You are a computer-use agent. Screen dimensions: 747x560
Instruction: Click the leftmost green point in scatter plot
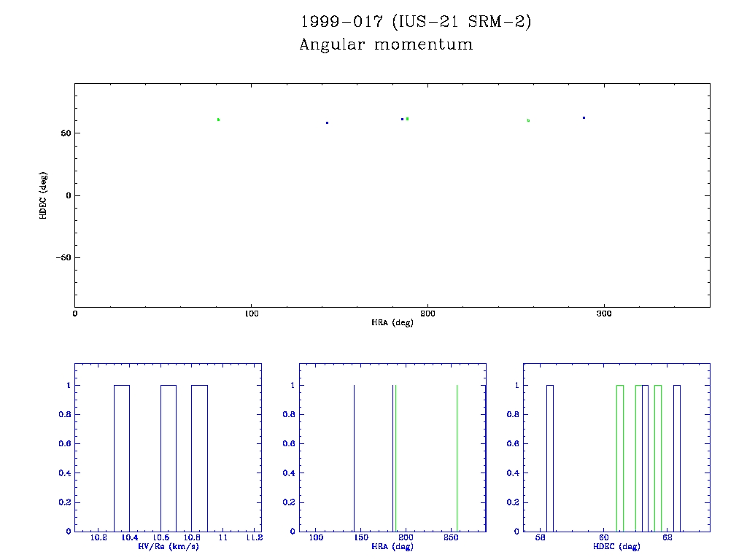pos(218,119)
